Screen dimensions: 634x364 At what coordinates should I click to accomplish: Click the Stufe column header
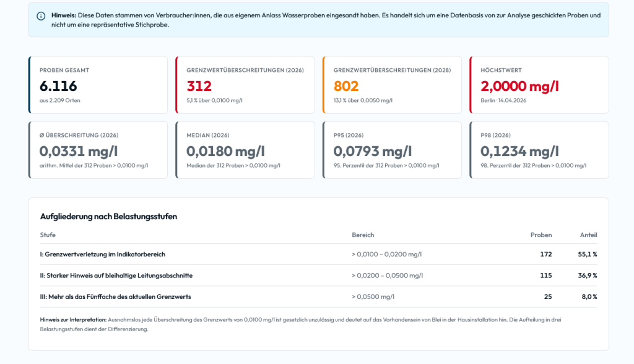coord(48,235)
